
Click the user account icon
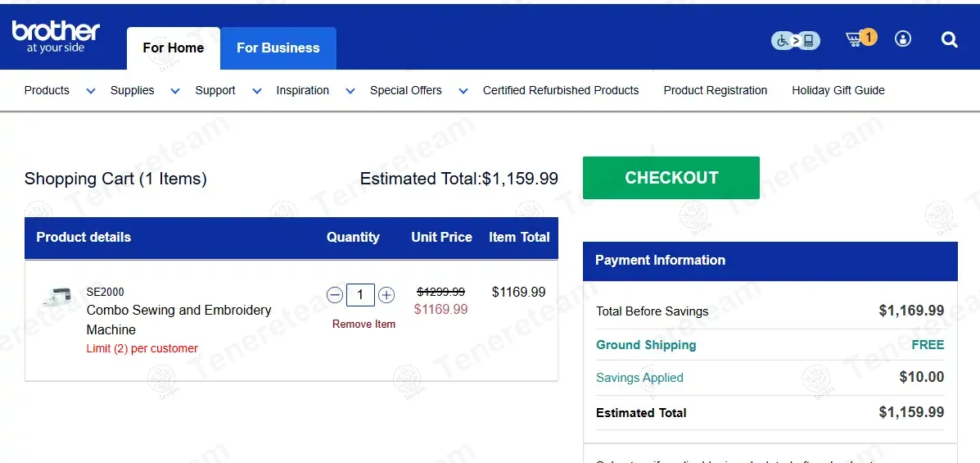(x=903, y=39)
